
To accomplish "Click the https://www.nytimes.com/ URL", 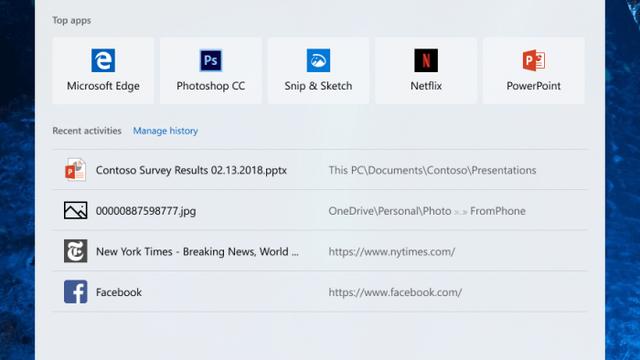I will click(392, 252).
